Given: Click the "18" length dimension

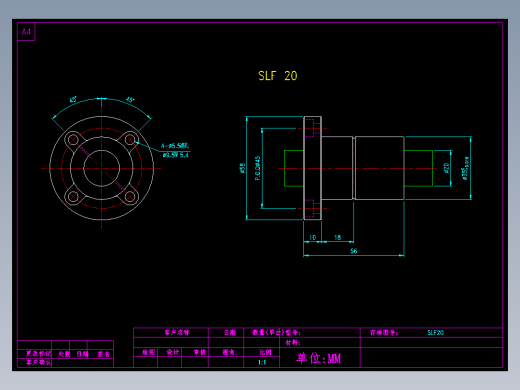Looking at the screenshot, I should point(338,237).
